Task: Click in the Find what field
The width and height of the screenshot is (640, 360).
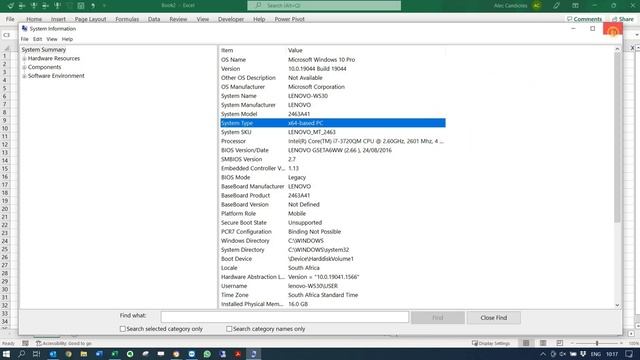Action: pos(284,317)
